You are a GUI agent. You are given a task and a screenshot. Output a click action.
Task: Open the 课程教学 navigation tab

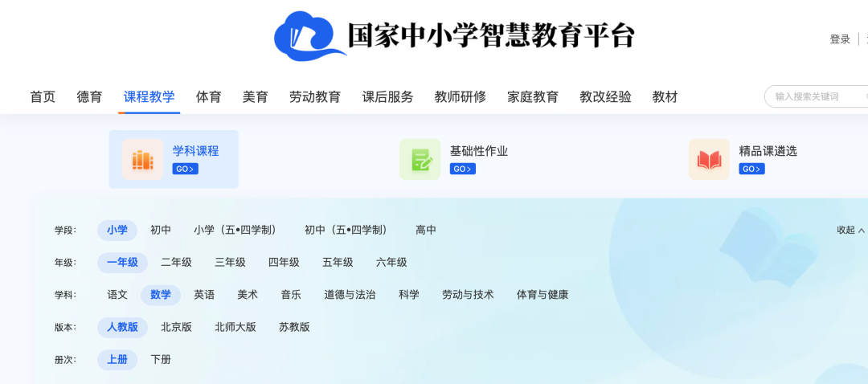[x=149, y=97]
